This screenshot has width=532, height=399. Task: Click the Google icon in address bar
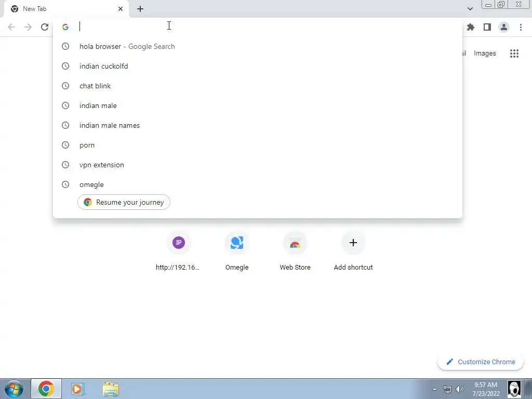tap(65, 27)
